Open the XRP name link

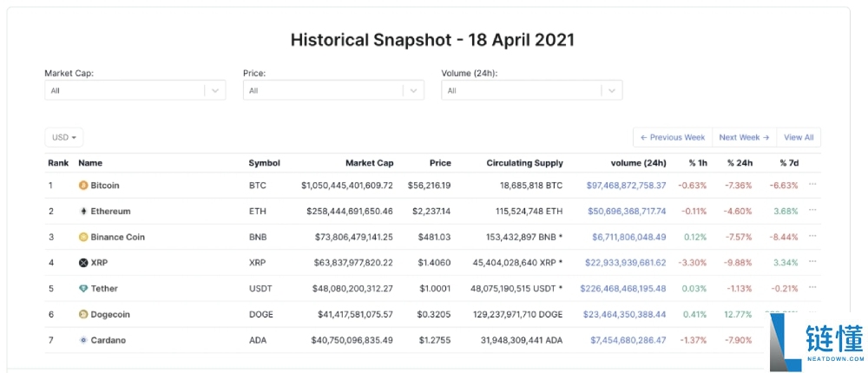99,263
